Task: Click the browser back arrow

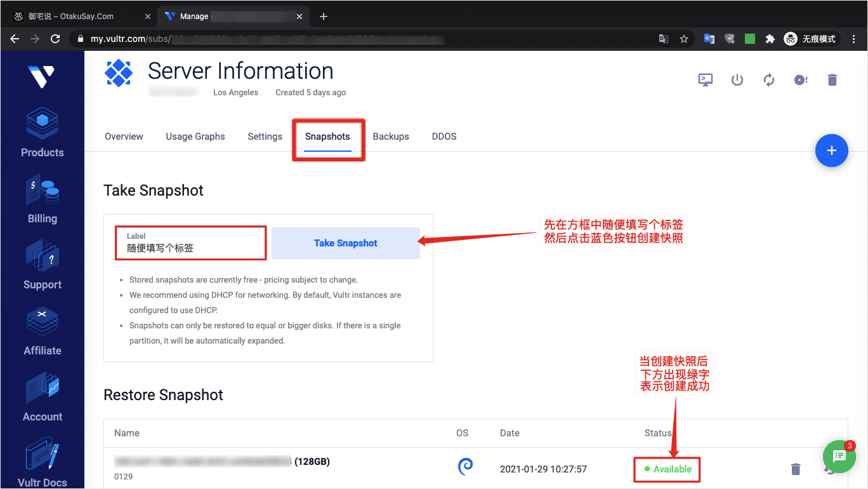Action: coord(15,39)
